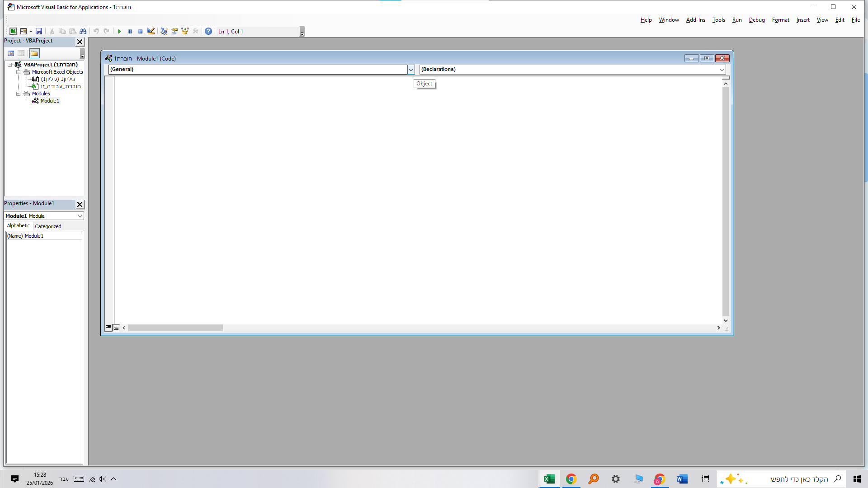
Task: Close the Properties - Module1 pane
Action: (x=80, y=204)
